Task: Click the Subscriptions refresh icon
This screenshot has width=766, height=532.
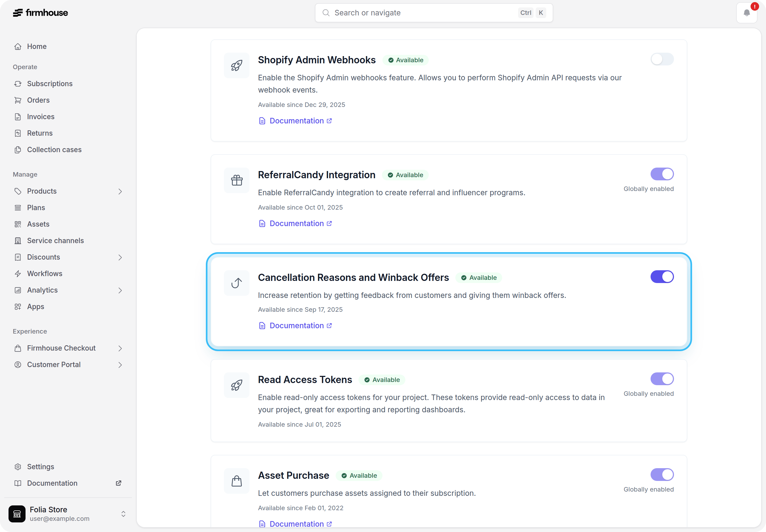Action: [x=18, y=84]
